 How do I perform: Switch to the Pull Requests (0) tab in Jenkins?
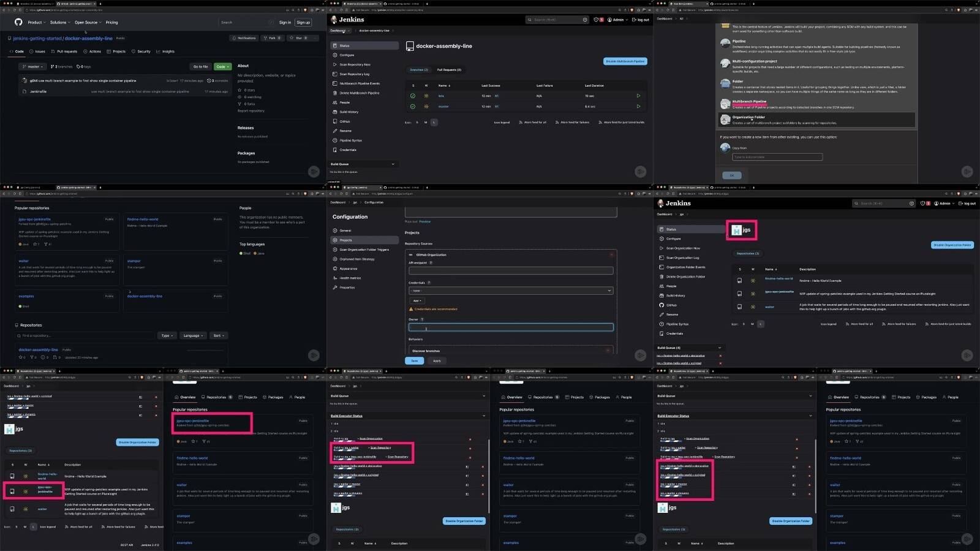click(449, 70)
